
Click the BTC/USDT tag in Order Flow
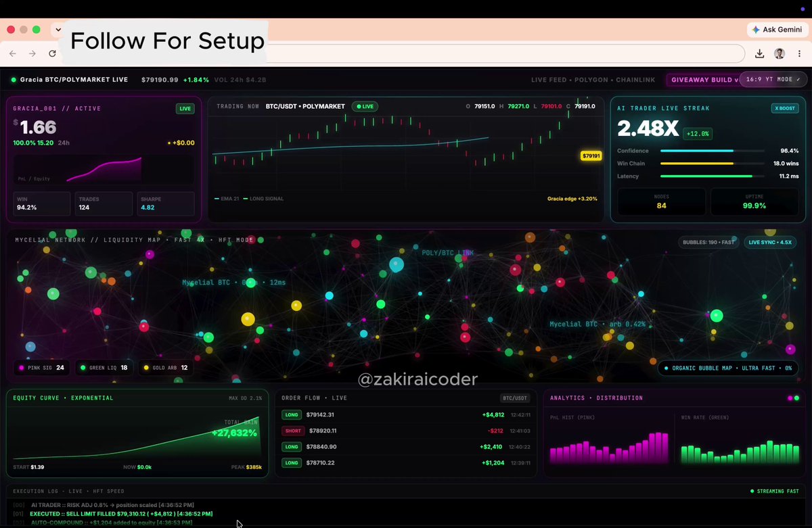[516, 398]
